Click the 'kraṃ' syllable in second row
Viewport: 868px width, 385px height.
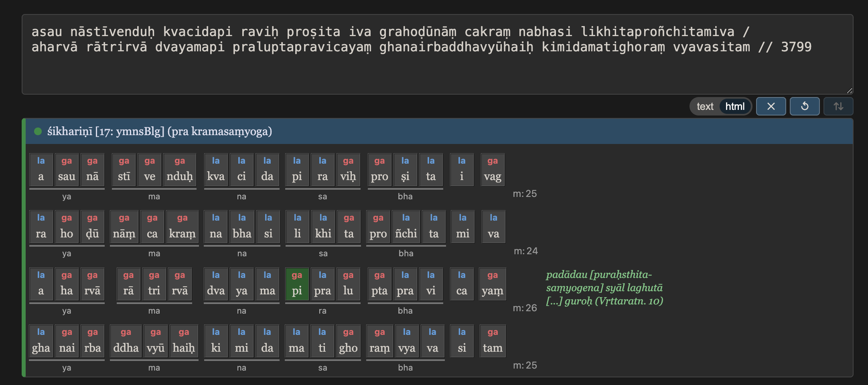(x=182, y=227)
